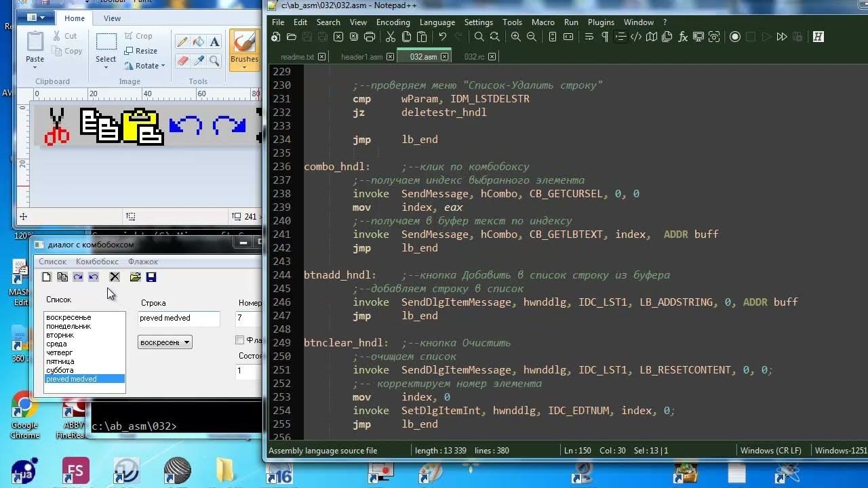Click the Copy button in Paint
The image size is (868, 488).
(66, 51)
